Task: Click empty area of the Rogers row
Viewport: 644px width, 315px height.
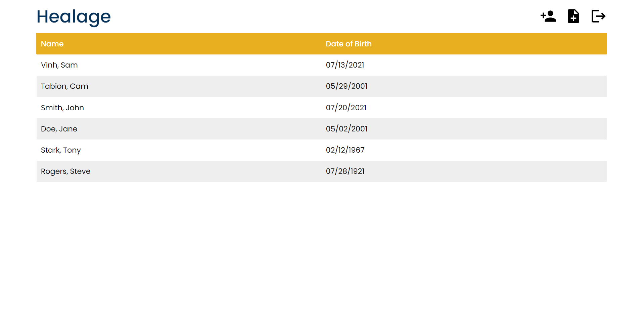Action: (x=487, y=171)
